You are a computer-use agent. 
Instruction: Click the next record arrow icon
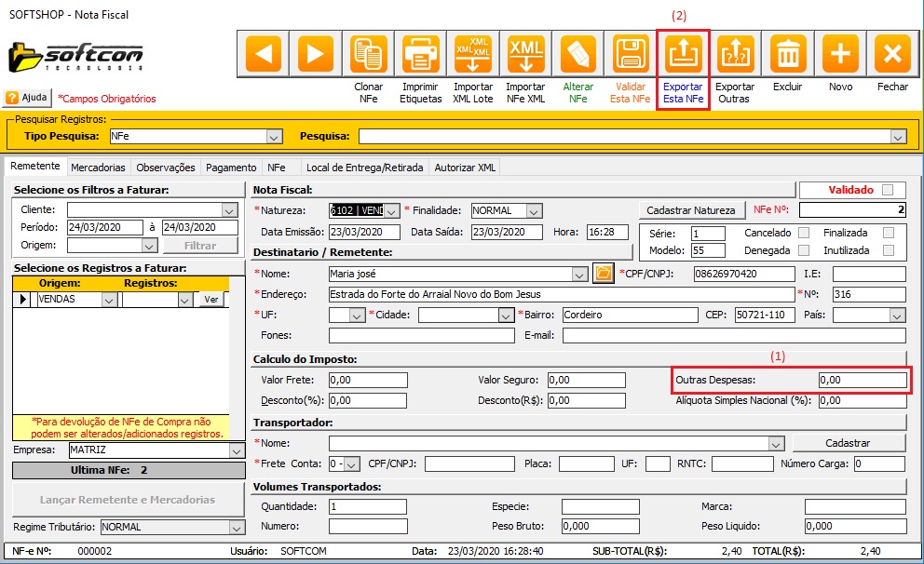point(315,54)
